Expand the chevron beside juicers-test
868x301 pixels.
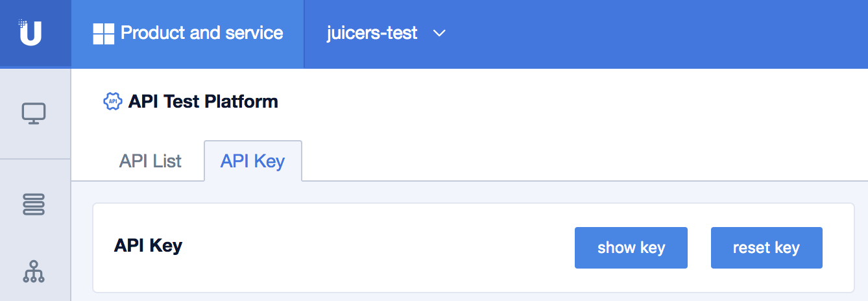(439, 33)
